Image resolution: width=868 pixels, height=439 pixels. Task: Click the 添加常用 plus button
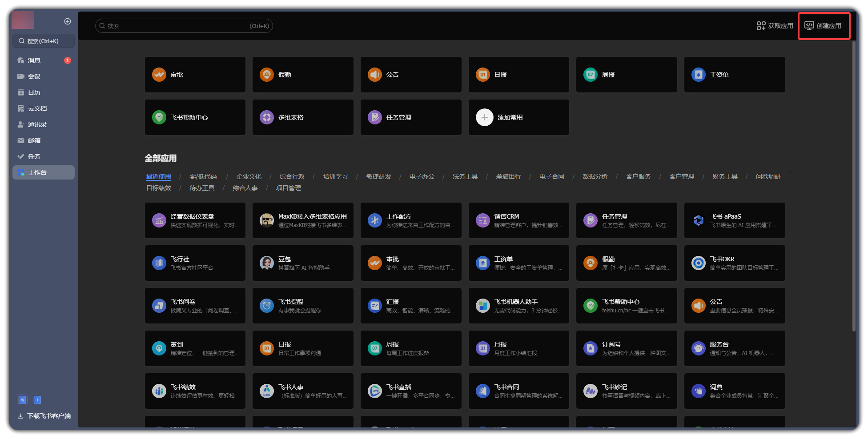coord(485,117)
